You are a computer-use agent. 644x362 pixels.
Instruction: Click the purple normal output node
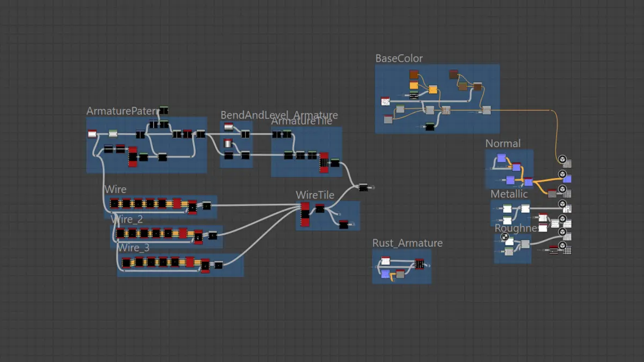pos(567,179)
